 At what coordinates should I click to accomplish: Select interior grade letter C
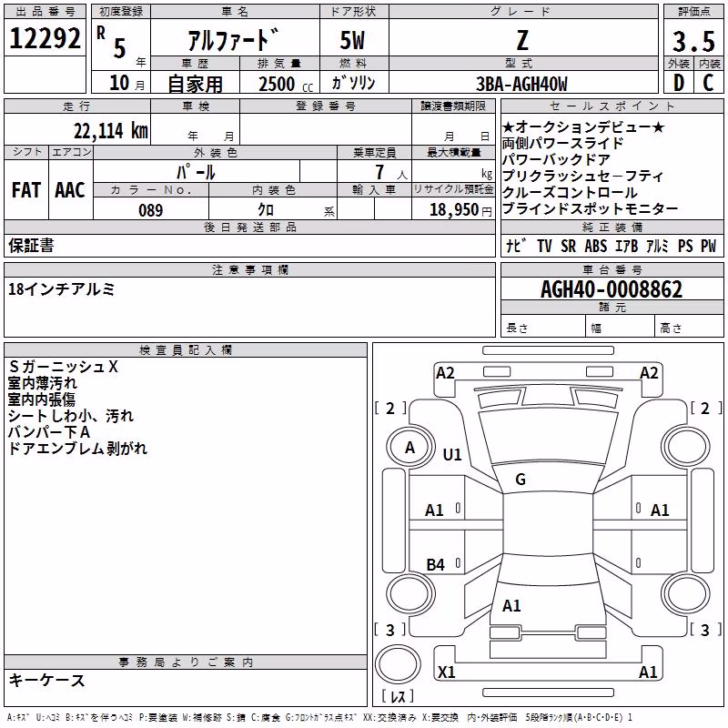coord(708,83)
